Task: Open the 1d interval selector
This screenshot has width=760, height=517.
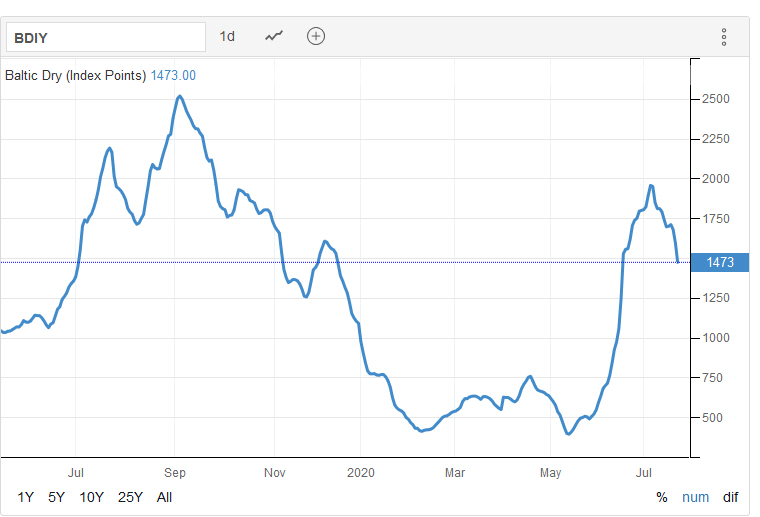Action: click(x=227, y=36)
